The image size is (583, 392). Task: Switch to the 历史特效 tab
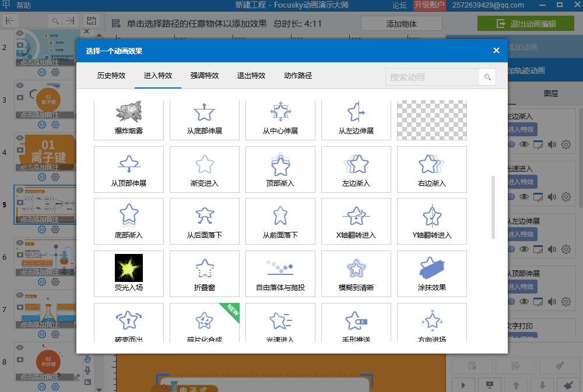tap(111, 76)
